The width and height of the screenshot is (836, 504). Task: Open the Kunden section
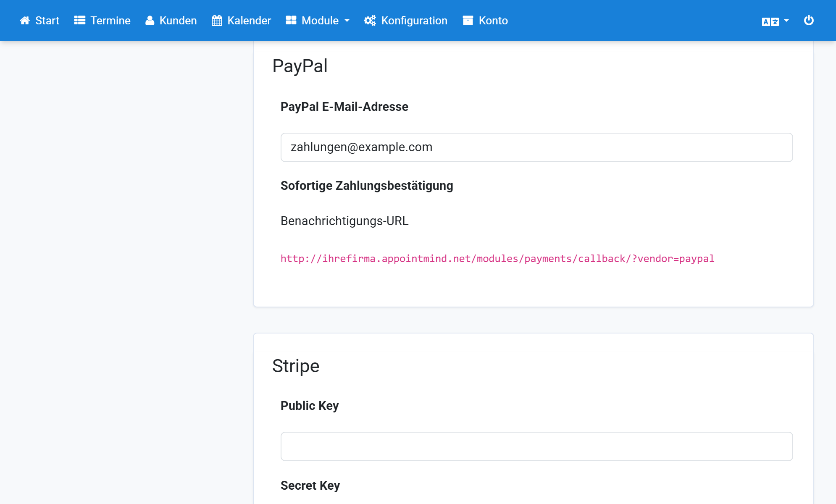coord(171,21)
